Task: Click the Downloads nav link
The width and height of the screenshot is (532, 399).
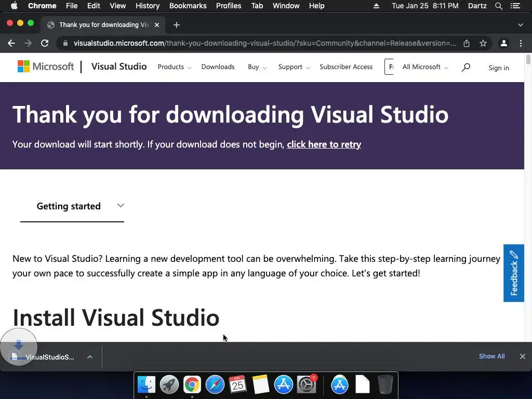Action: [218, 67]
